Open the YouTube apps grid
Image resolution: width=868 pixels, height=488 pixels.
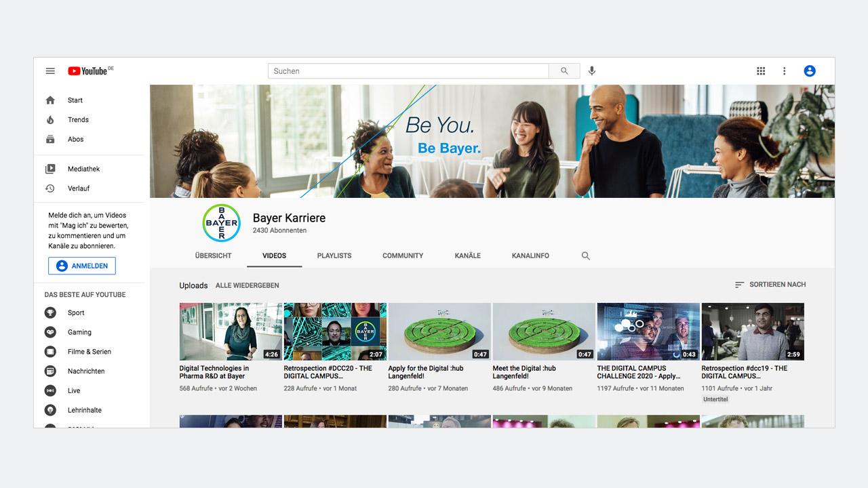pos(761,71)
